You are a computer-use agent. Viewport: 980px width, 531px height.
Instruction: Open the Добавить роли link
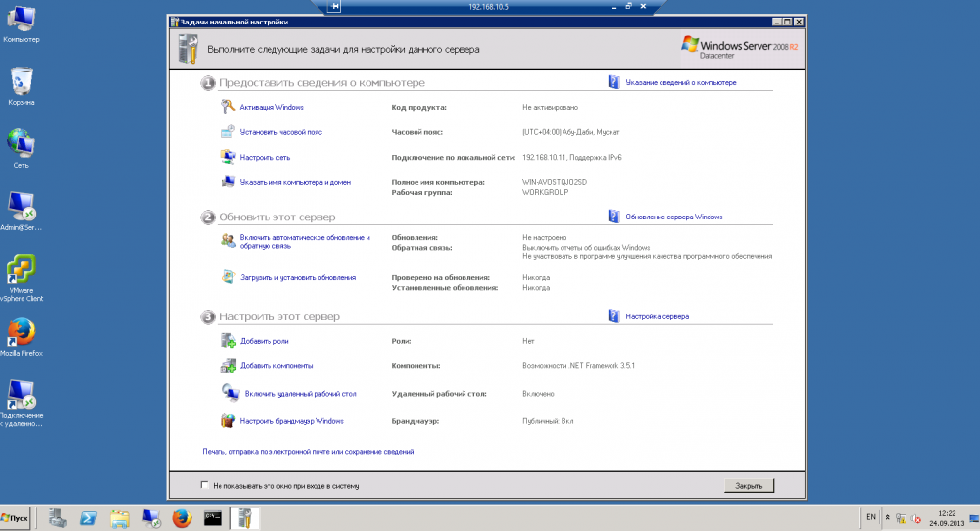[265, 341]
